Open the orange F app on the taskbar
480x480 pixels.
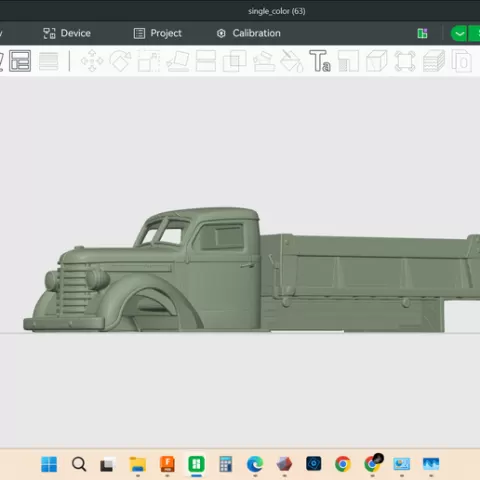167,464
